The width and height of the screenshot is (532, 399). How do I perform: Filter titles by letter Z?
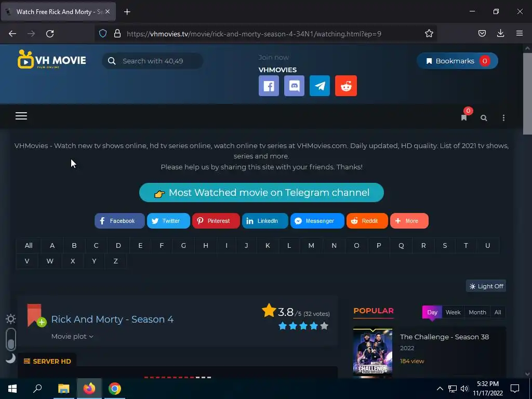tap(116, 261)
